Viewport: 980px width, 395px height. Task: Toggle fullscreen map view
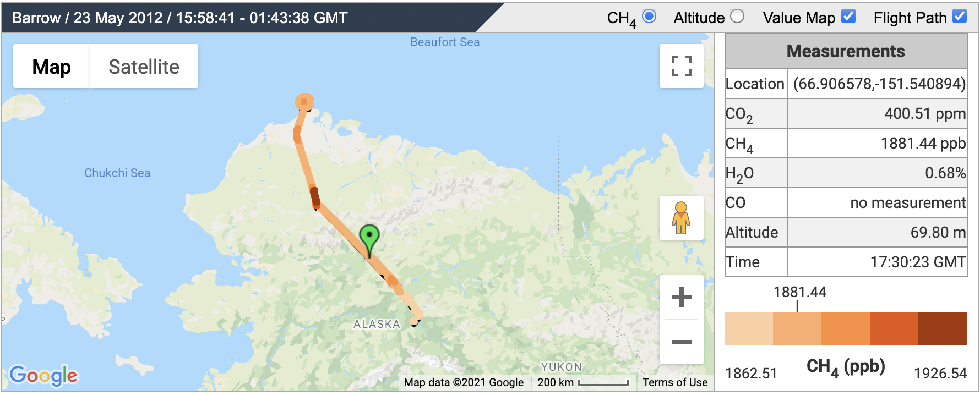pos(681,66)
